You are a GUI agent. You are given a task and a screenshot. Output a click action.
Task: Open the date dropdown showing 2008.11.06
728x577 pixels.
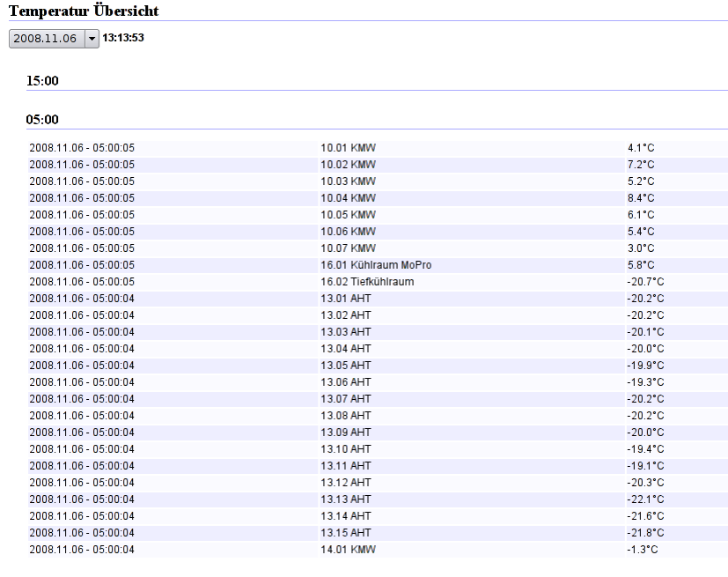(54, 38)
